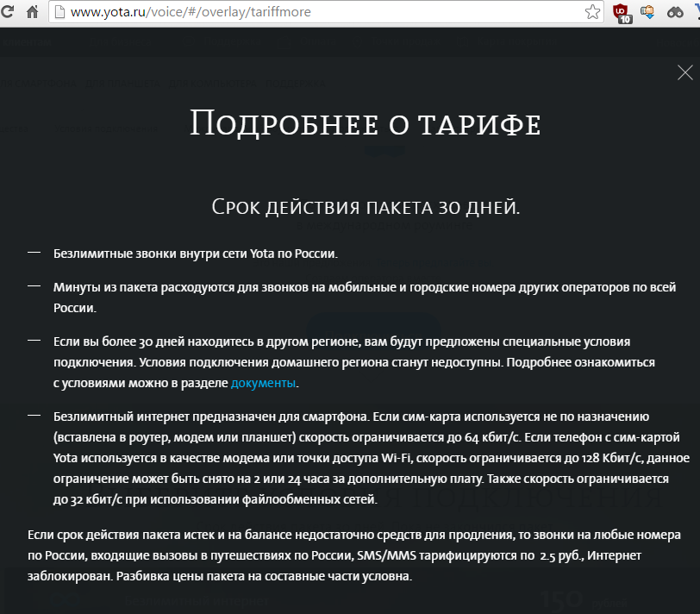
Task: Click the "Подробнее о тарифе" heading
Action: pyautogui.click(x=366, y=123)
